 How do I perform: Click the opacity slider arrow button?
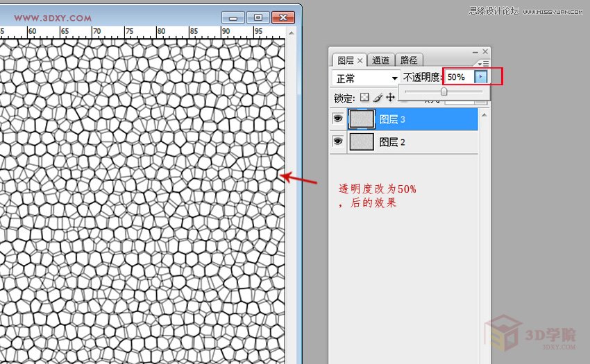click(480, 77)
